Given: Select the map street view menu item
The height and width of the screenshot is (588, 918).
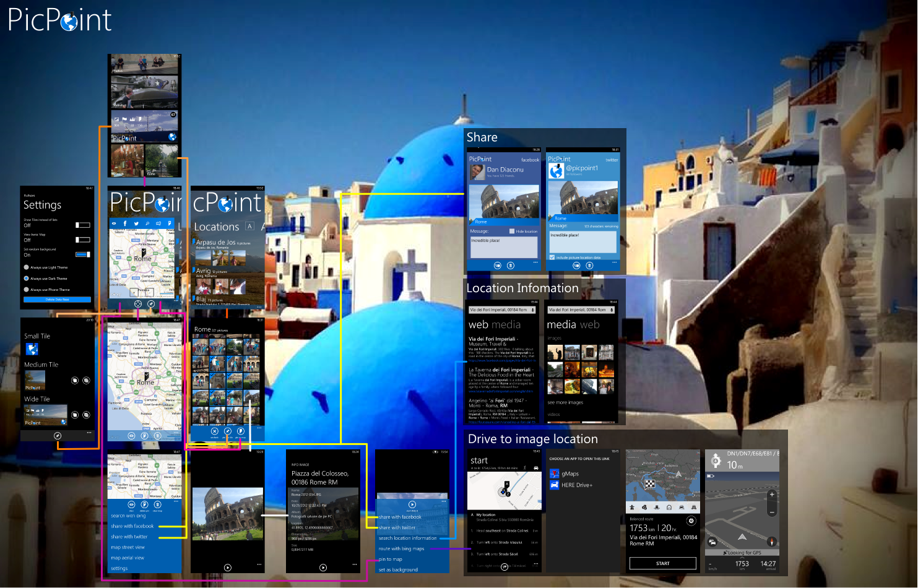Looking at the screenshot, I should point(128,547).
